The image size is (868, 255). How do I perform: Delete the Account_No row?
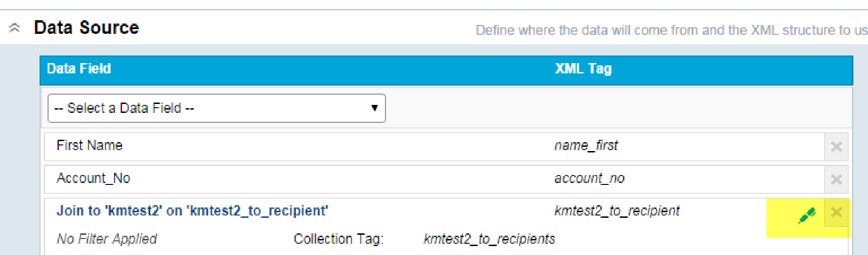click(x=836, y=179)
